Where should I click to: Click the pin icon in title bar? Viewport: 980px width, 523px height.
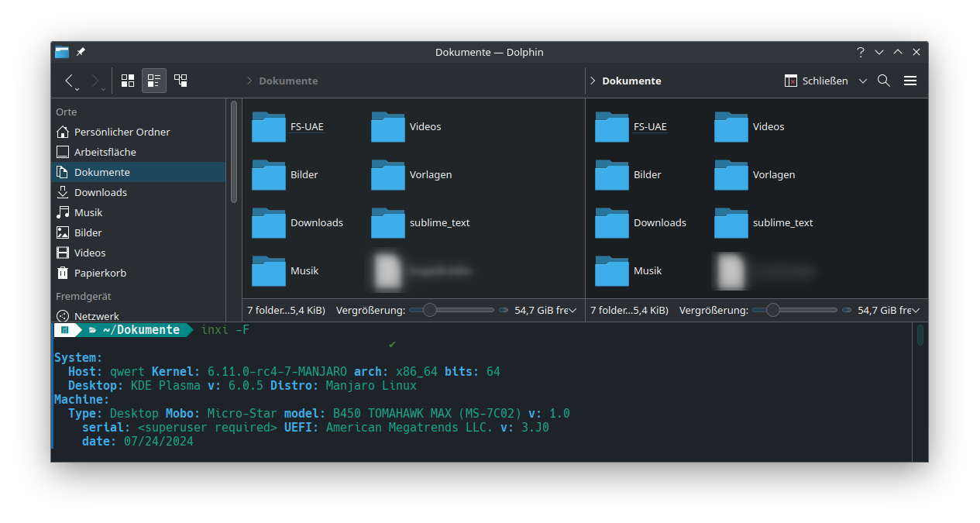tap(81, 52)
